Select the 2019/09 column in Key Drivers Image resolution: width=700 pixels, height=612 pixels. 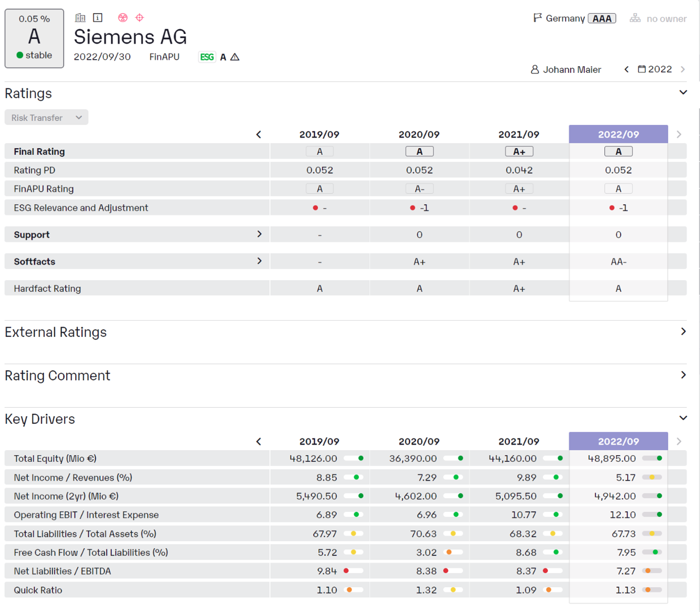319,442
